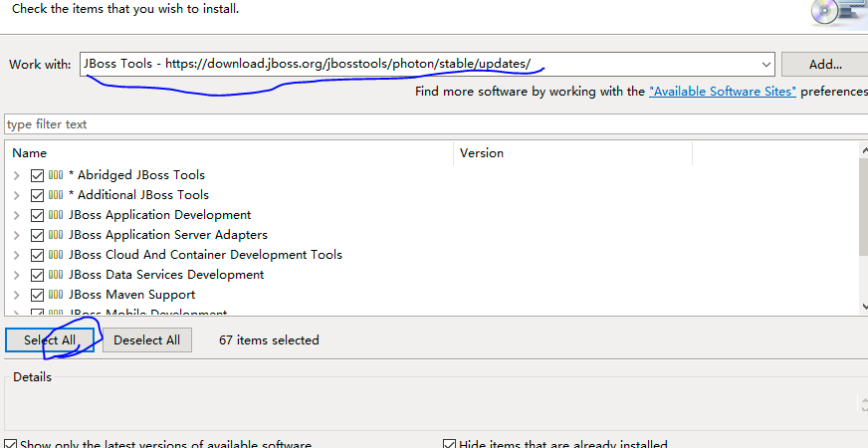The width and height of the screenshot is (868, 448).
Task: Click the JBoss Maven Support category icon
Action: point(56,295)
